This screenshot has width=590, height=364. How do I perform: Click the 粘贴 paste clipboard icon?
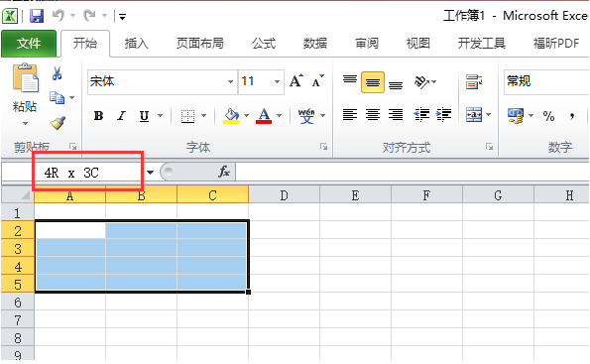point(25,78)
